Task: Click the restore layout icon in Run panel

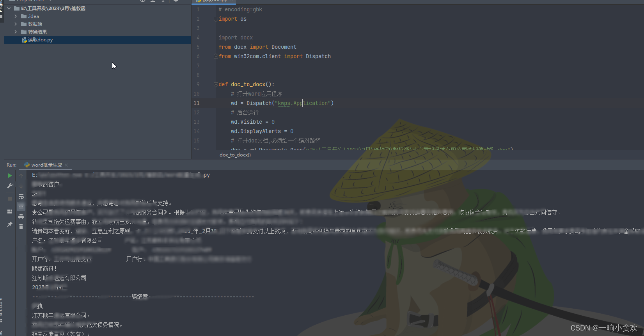Action: click(10, 212)
